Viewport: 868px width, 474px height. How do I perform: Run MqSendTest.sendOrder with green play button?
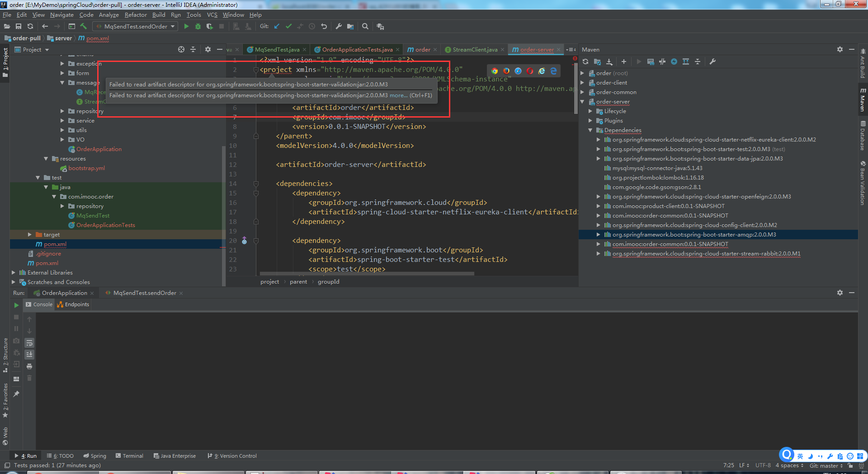tap(186, 26)
